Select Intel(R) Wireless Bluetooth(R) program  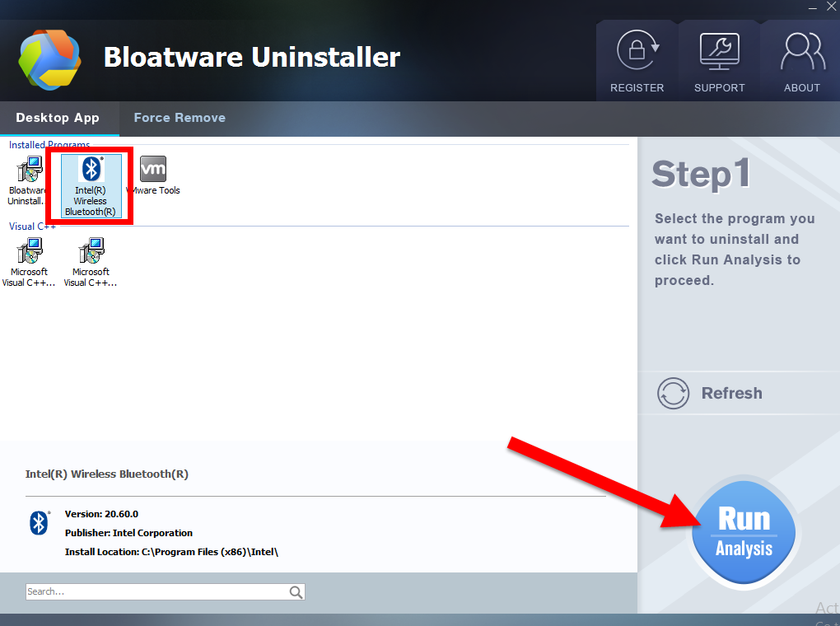pos(91,186)
